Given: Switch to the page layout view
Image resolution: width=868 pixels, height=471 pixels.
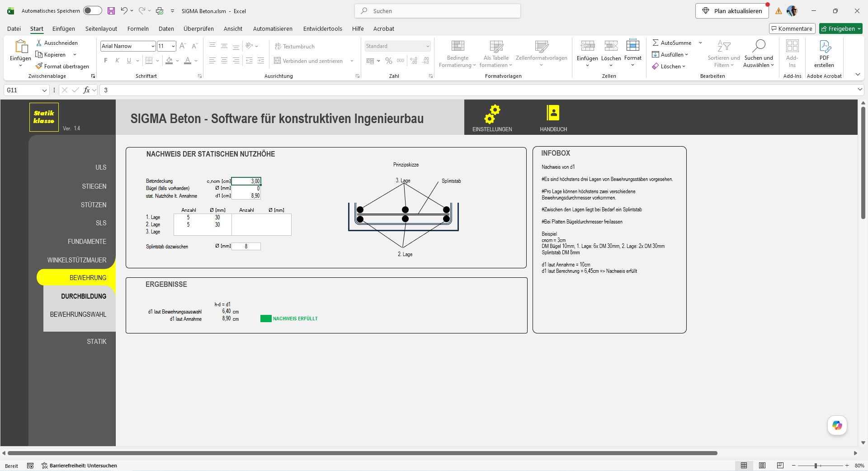Looking at the screenshot, I should click(762, 466).
